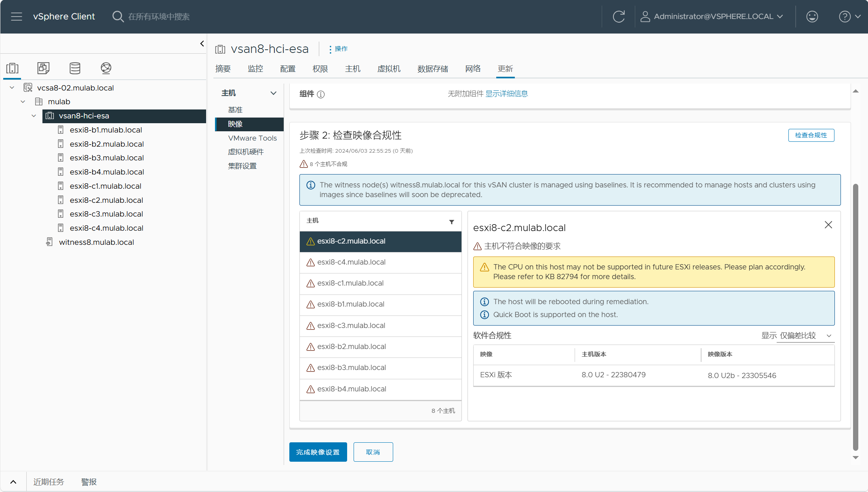
Task: Collapse the vsan8-hci-esa cluster node
Action: pyautogui.click(x=34, y=116)
